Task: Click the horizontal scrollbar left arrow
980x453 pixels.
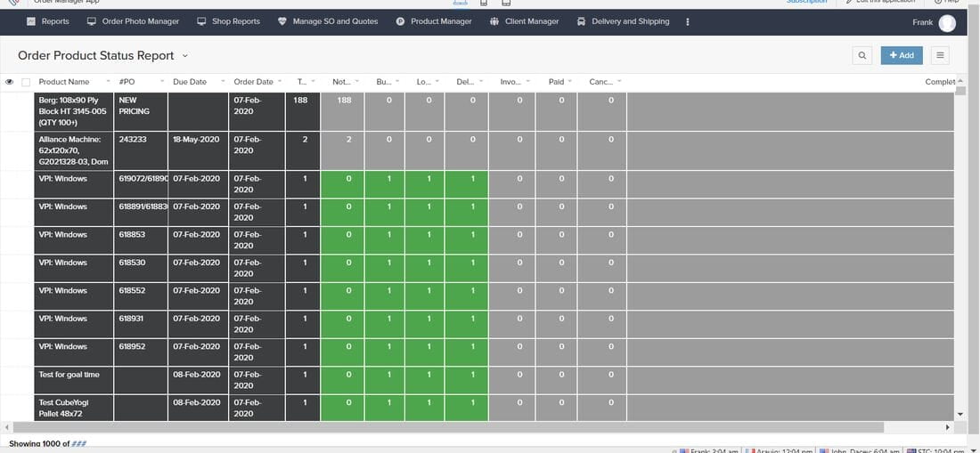Action: [5, 427]
